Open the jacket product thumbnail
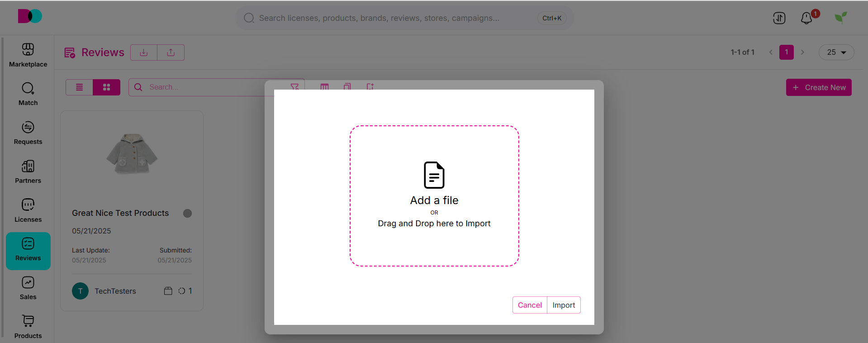 132,154
